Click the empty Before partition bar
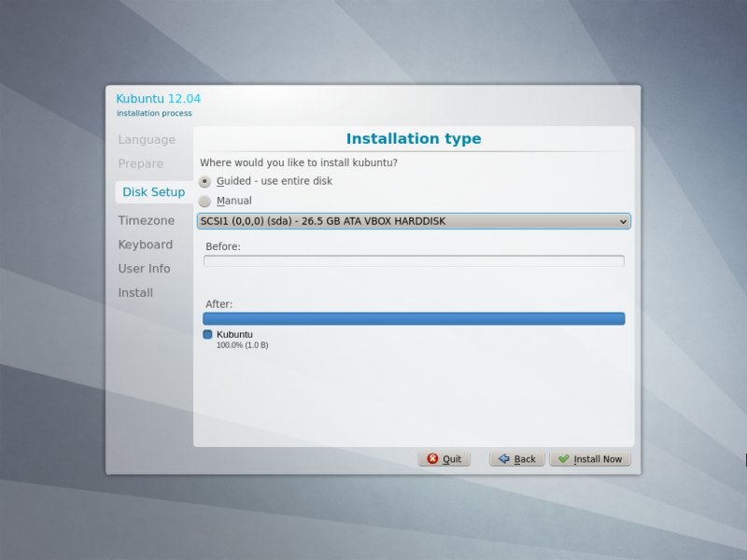Viewport: 747px width, 560px height. click(414, 261)
